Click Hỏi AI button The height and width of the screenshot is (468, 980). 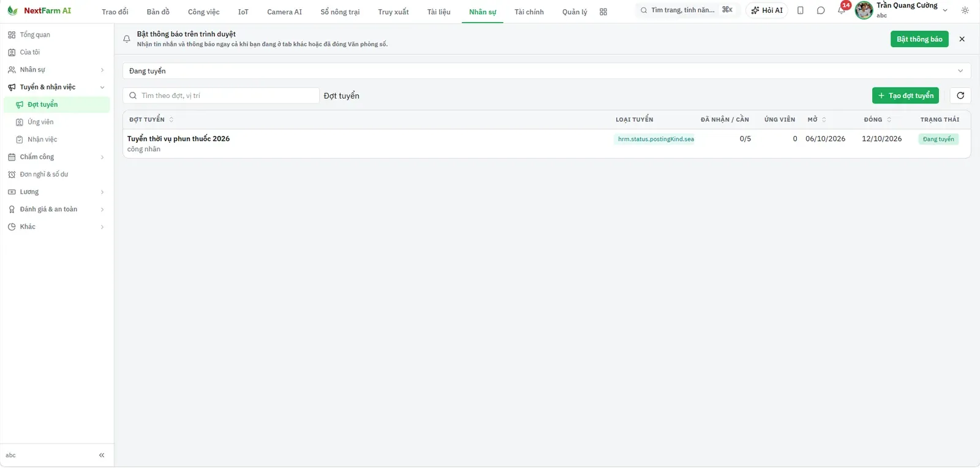767,10
